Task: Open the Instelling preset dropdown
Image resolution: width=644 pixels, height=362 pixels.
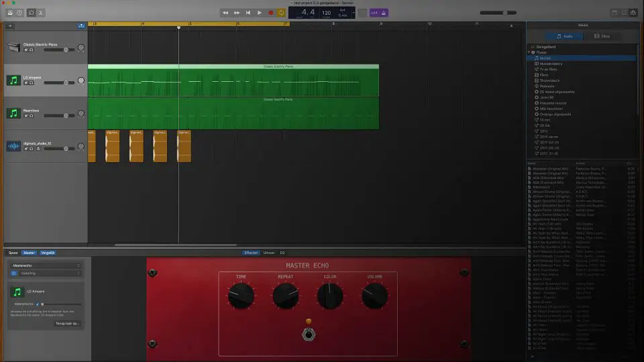Action: [x=49, y=273]
